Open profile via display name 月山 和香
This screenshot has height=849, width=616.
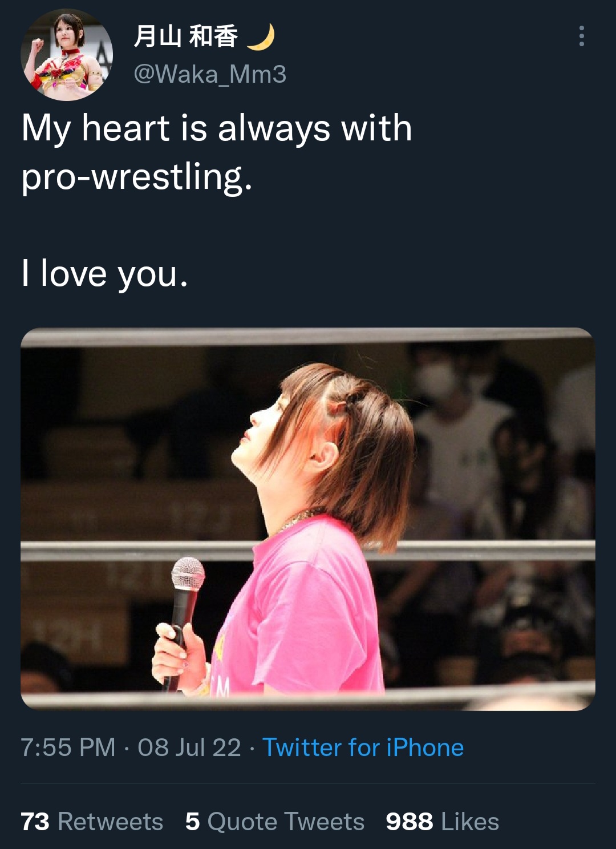tap(186, 37)
